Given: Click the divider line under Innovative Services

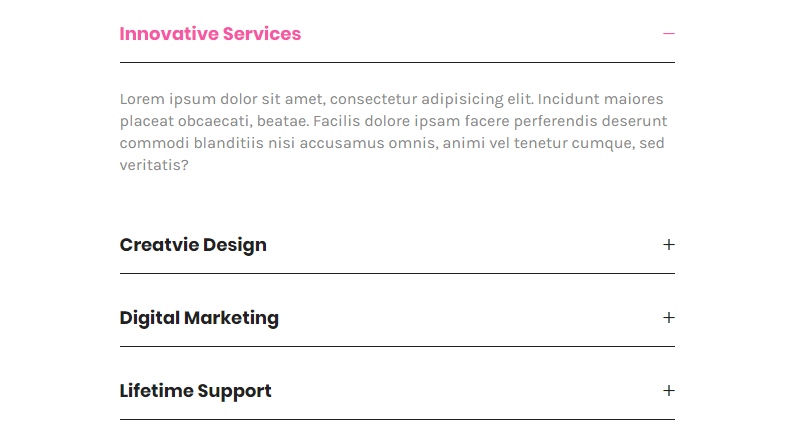Looking at the screenshot, I should (397, 62).
